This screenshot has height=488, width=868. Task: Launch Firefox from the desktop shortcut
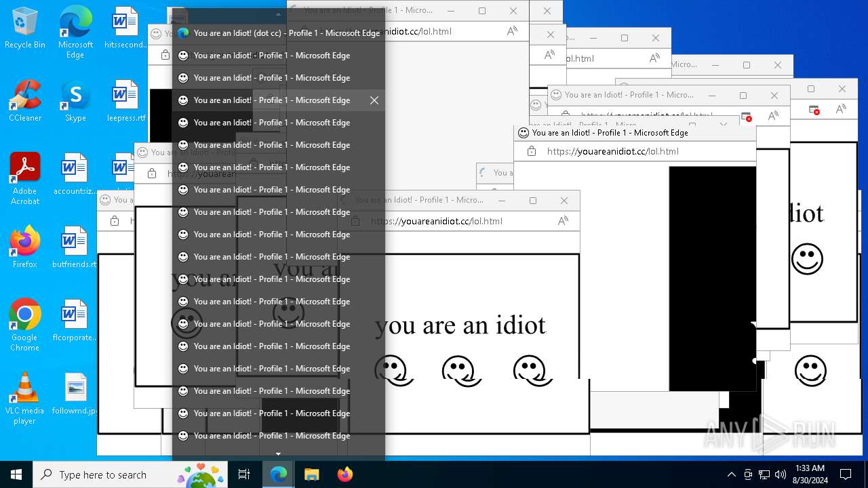tap(25, 247)
